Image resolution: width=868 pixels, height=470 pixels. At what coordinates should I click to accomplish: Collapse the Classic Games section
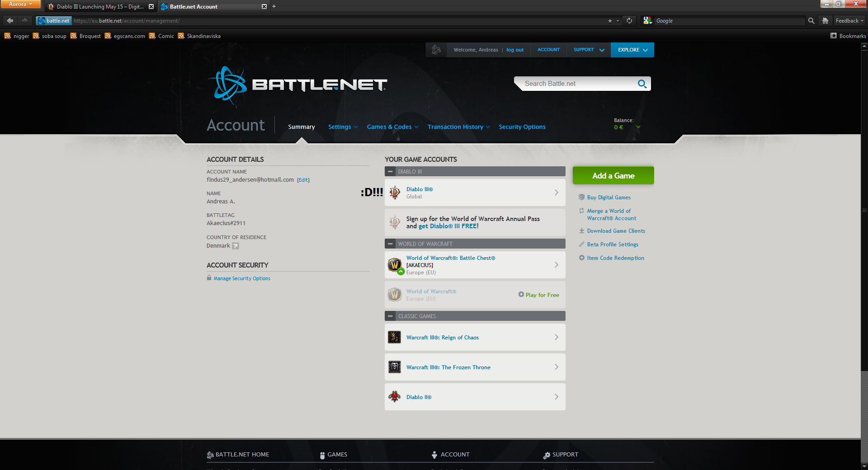(x=390, y=316)
